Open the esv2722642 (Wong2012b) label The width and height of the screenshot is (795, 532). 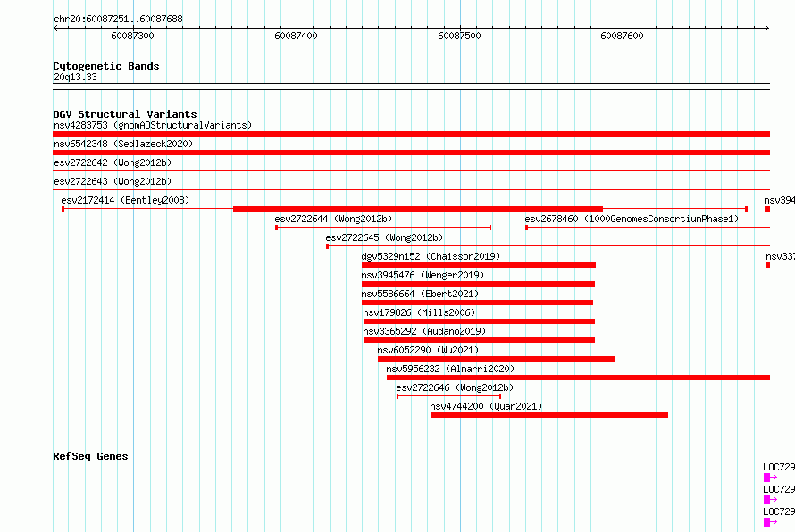click(113, 162)
